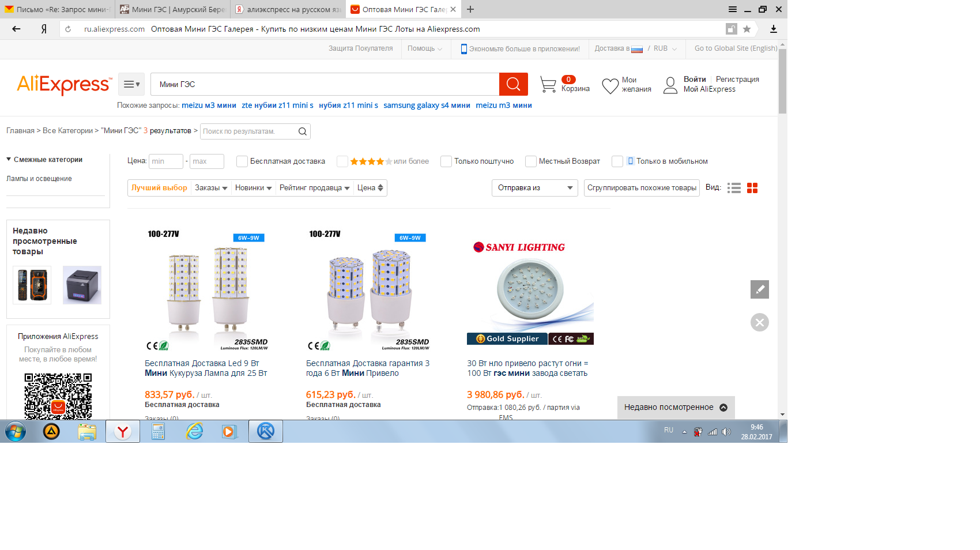Viewport: 980px width, 550px height.
Task: Open the recently viewed printer thumbnail
Action: coord(82,285)
